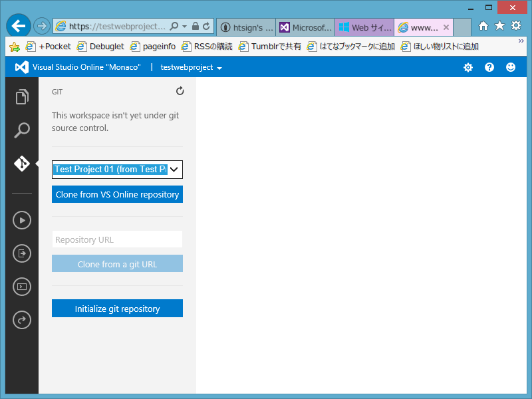Click the feedback smiley icon
532x399 pixels.
511,67
